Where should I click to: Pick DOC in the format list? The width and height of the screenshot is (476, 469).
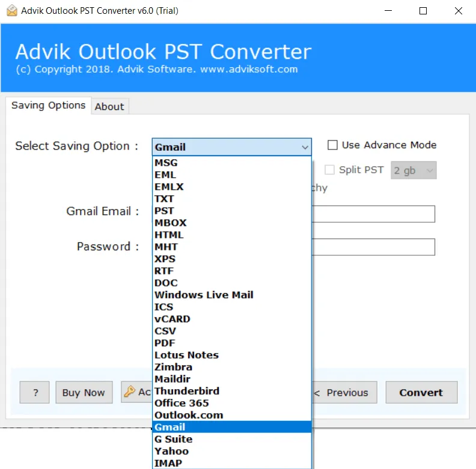(232, 283)
